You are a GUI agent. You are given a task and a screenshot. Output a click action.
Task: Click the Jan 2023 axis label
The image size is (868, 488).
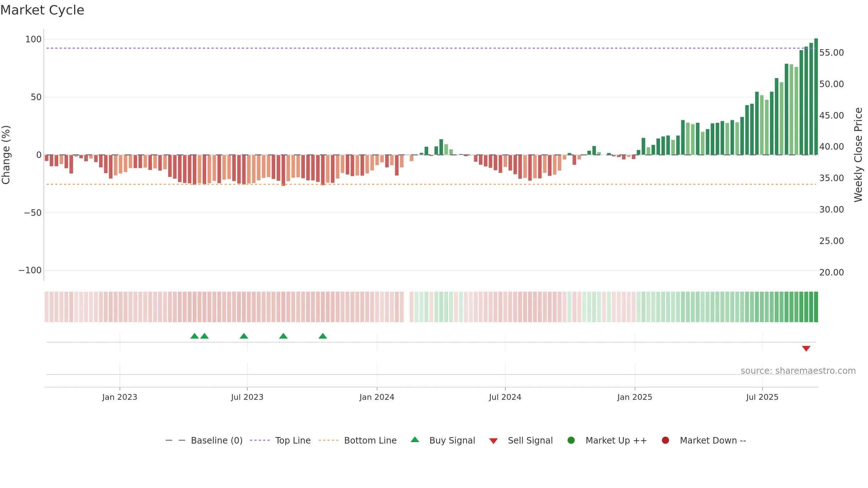click(x=120, y=397)
